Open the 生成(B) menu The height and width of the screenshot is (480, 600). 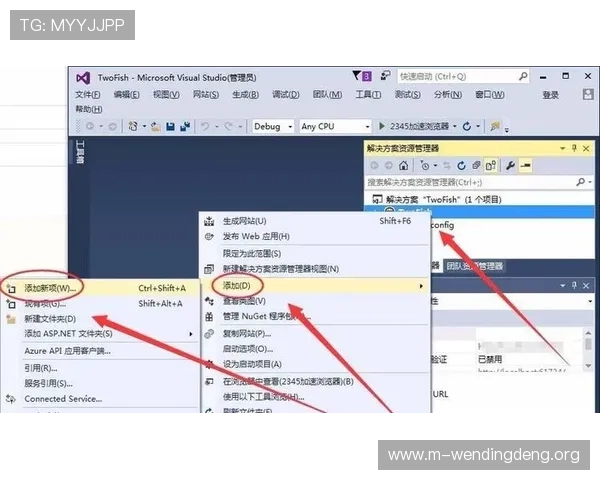click(245, 95)
